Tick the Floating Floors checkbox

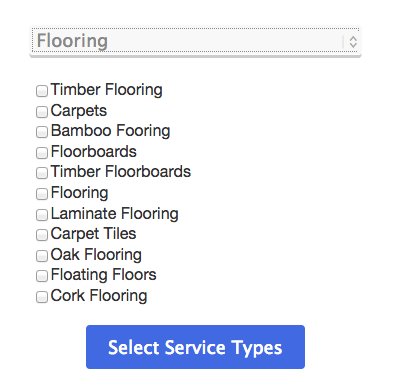click(42, 276)
